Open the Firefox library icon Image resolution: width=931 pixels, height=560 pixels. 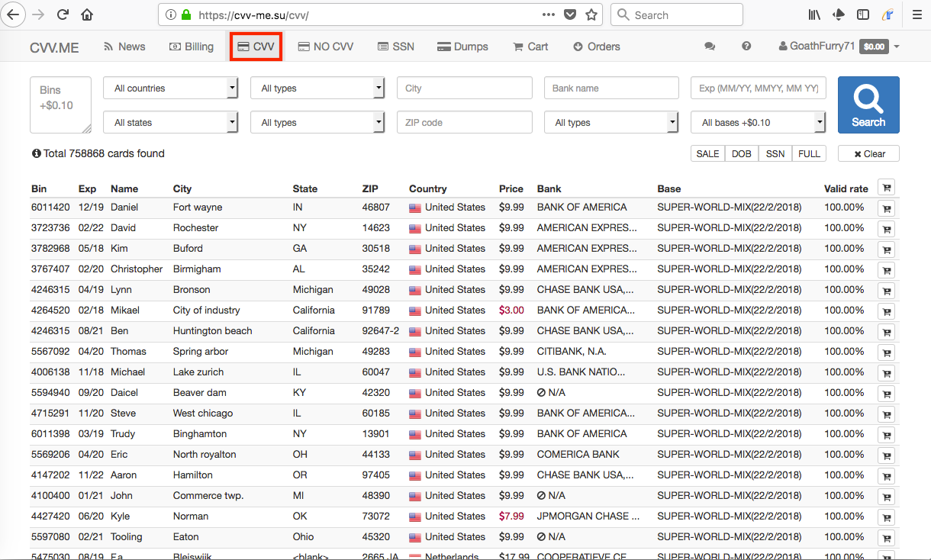(814, 14)
